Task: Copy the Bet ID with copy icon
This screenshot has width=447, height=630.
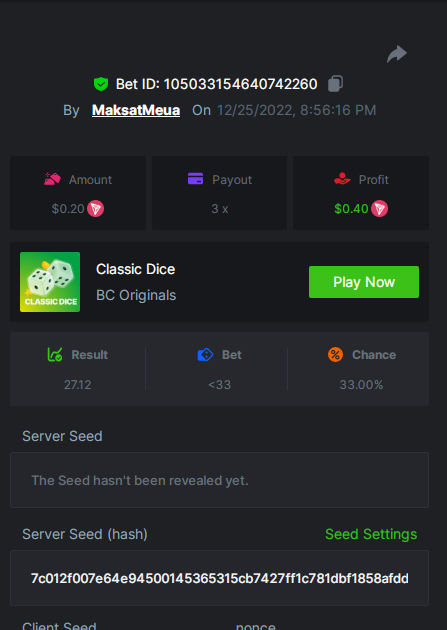Action: 335,84
